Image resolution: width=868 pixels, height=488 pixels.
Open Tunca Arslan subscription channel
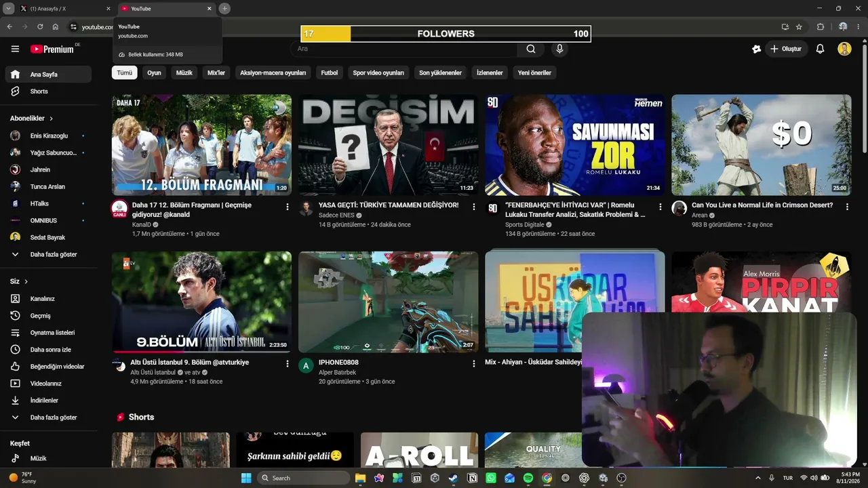click(x=47, y=186)
